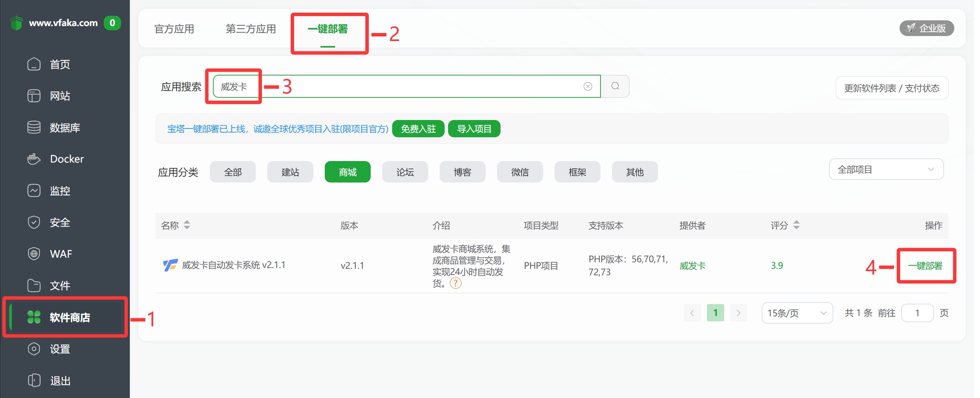Click 一键部署 for 威发卡自动发卡系统
The image size is (980, 398).
click(x=925, y=266)
